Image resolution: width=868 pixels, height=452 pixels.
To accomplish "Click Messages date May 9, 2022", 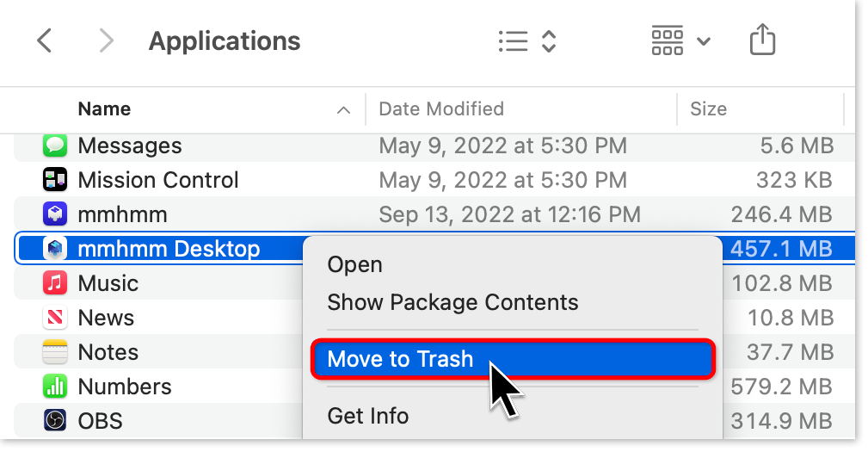I will [502, 146].
